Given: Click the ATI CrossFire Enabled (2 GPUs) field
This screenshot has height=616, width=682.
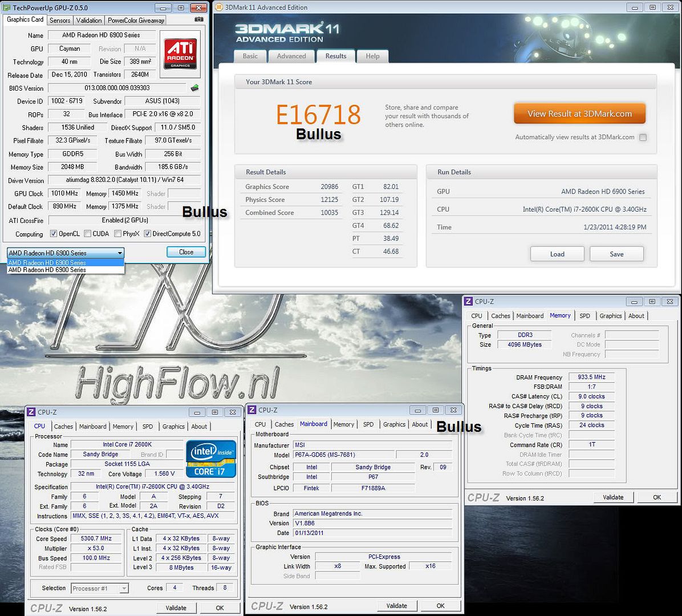Looking at the screenshot, I should pos(125,220).
